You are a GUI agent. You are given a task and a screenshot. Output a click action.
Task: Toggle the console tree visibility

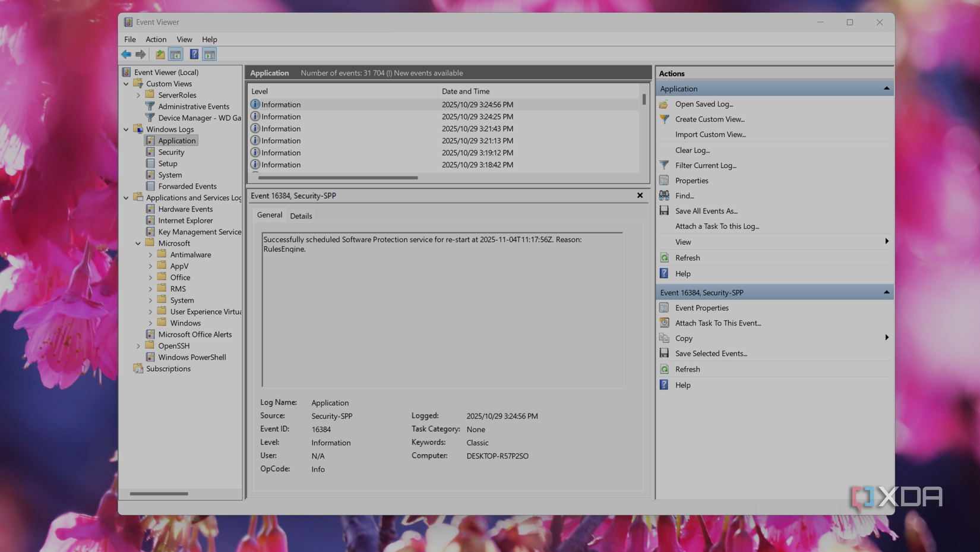[x=176, y=54]
